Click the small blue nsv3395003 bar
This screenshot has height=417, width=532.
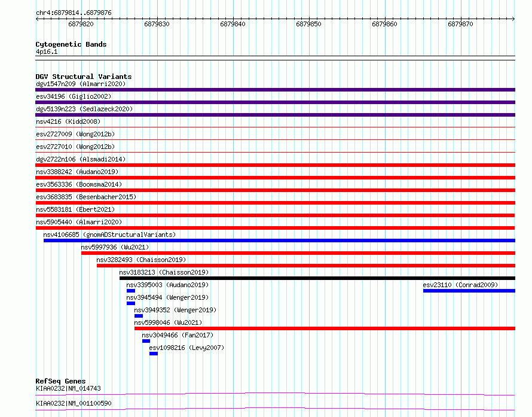[131, 291]
